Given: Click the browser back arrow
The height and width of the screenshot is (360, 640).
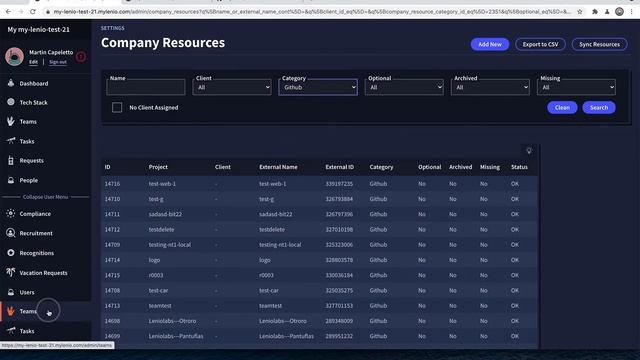Looking at the screenshot, I should tap(9, 11).
